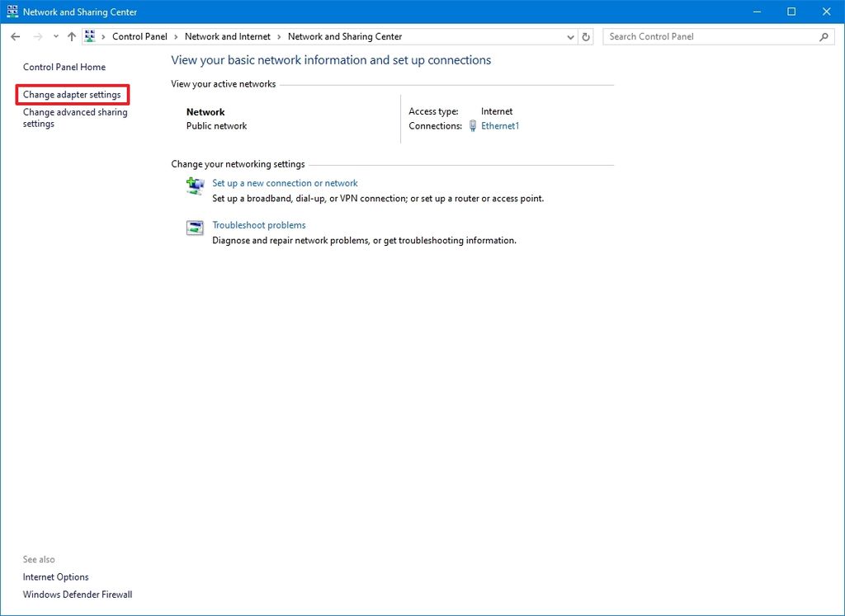Click the Set up a new connection icon
This screenshot has height=616, width=845.
click(x=195, y=186)
